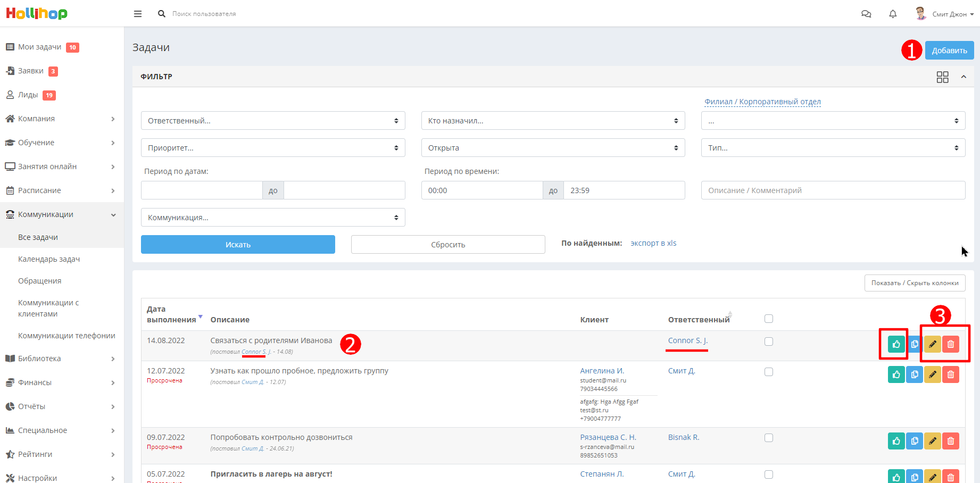Check the box for the 05.07.2022 task

point(769,474)
